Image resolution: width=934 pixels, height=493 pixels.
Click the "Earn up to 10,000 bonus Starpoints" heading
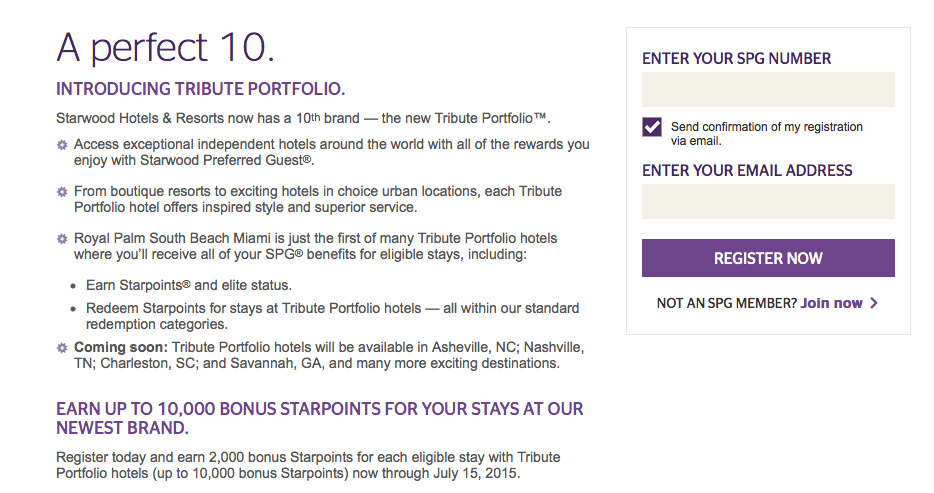320,418
